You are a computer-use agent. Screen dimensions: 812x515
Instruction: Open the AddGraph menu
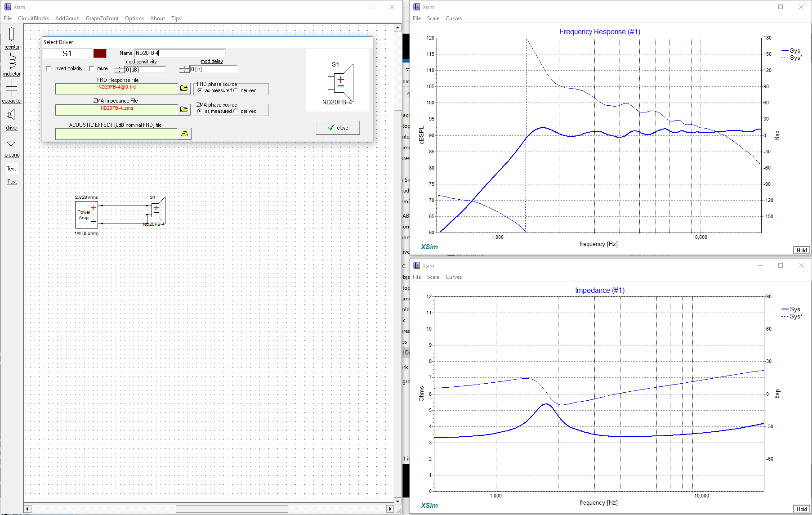(x=67, y=18)
